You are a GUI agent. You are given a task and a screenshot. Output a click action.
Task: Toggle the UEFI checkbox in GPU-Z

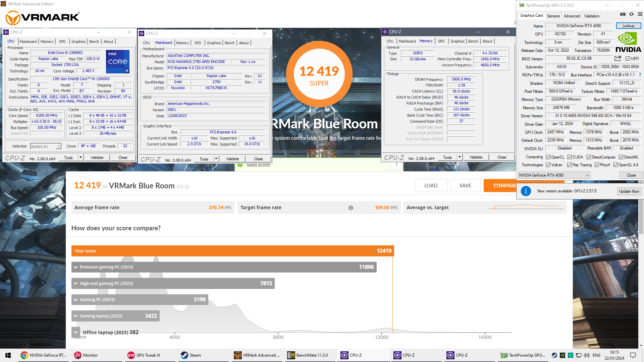(x=628, y=59)
